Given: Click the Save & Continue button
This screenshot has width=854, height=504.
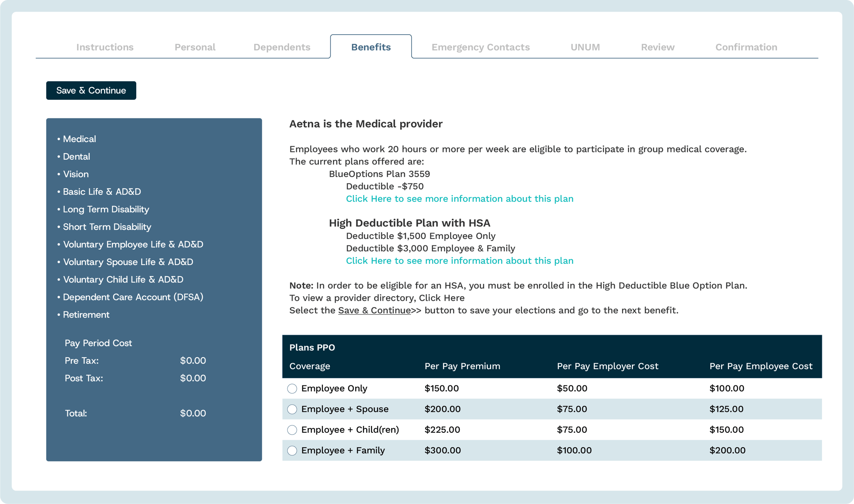Looking at the screenshot, I should point(91,90).
